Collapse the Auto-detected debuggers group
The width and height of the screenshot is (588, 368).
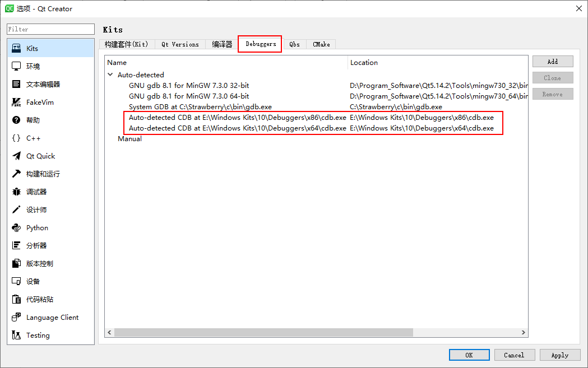click(110, 74)
